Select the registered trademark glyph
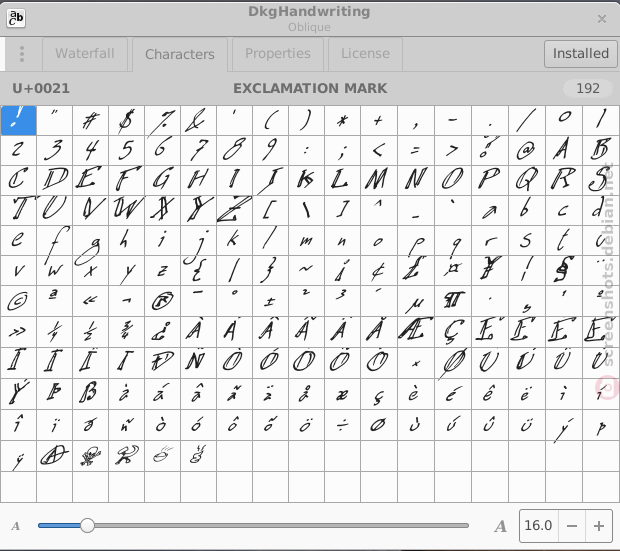This screenshot has width=620, height=551. coord(163,301)
